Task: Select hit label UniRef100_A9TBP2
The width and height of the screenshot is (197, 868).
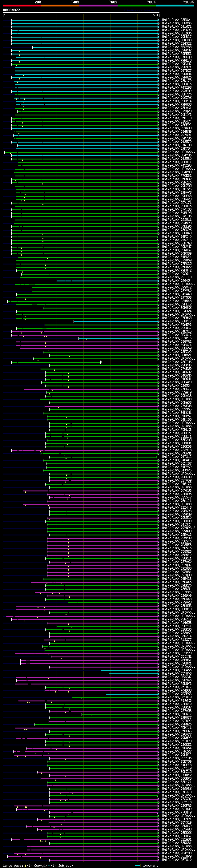Action: point(177,721)
